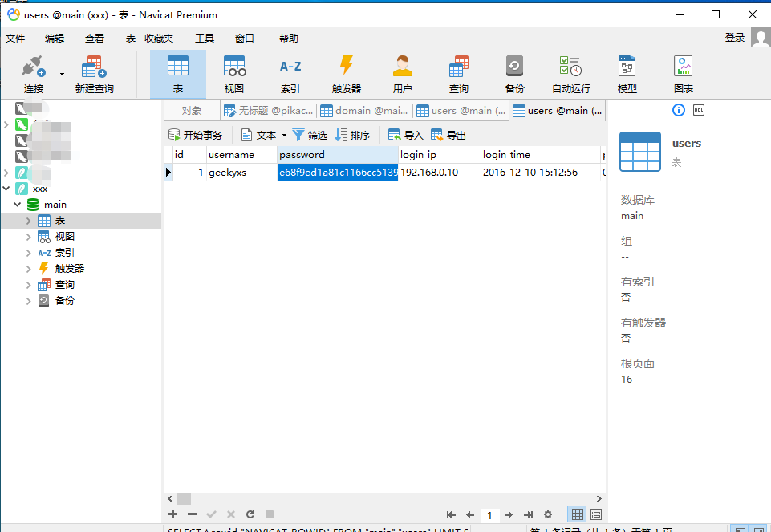Screen dimensions: 771x532
Task: Switch to the domain @mai... tab
Action: point(364,111)
